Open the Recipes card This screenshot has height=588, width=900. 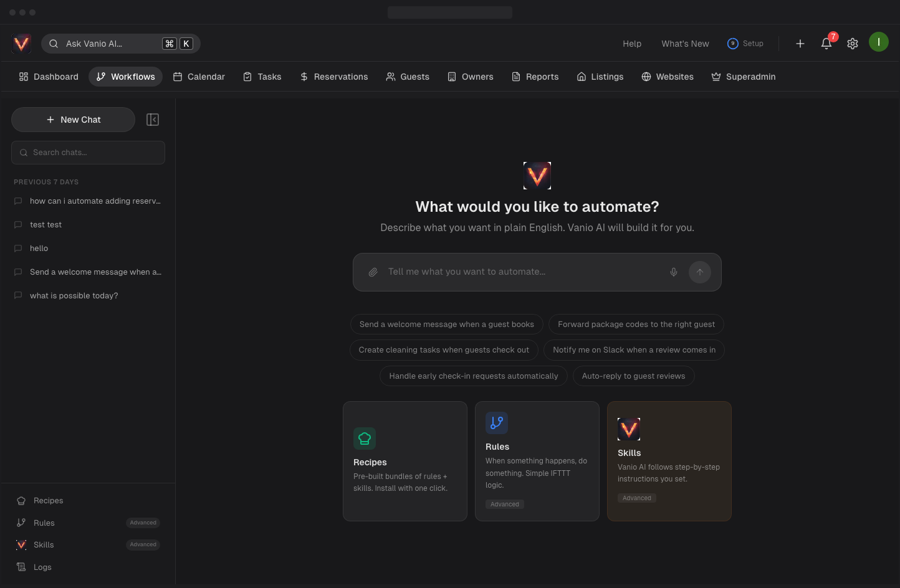coord(405,461)
